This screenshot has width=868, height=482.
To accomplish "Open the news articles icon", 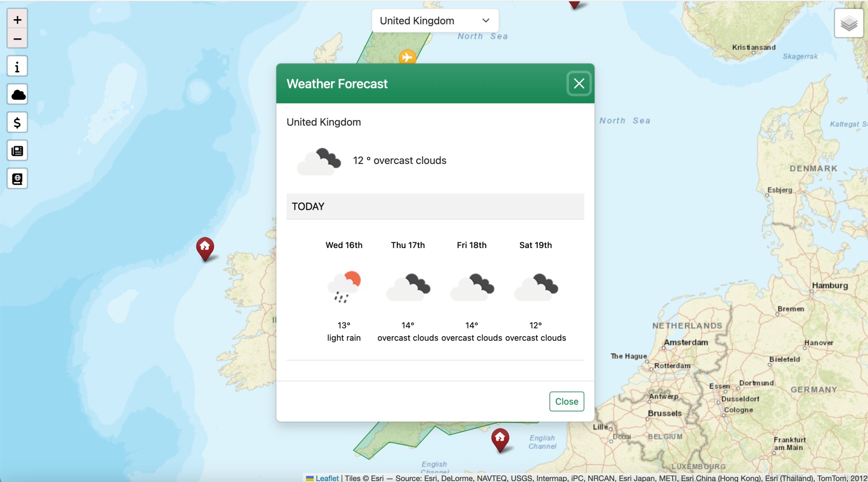I will pyautogui.click(x=17, y=151).
